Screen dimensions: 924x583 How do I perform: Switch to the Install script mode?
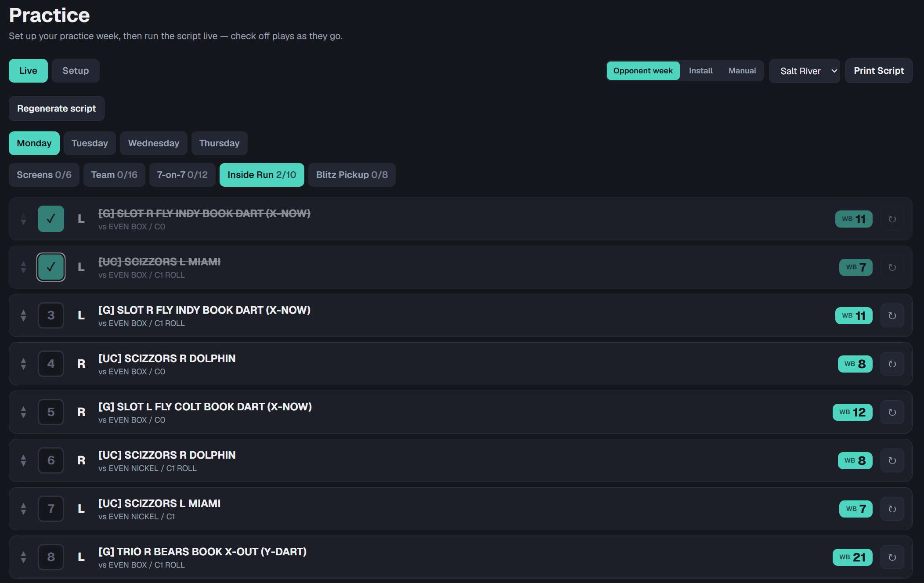point(700,71)
